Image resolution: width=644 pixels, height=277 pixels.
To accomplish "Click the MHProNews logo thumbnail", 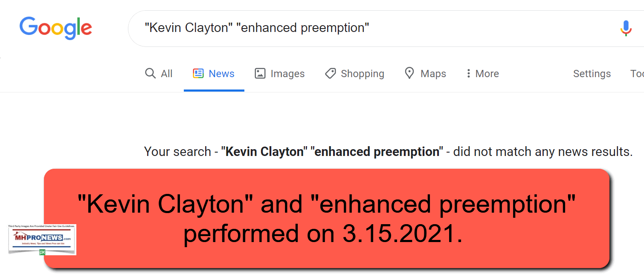I will click(x=42, y=239).
